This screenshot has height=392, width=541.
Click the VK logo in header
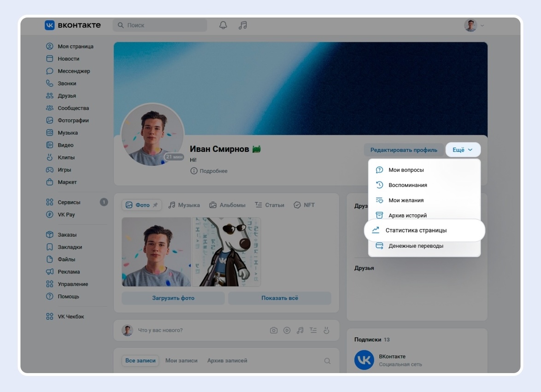[72, 25]
